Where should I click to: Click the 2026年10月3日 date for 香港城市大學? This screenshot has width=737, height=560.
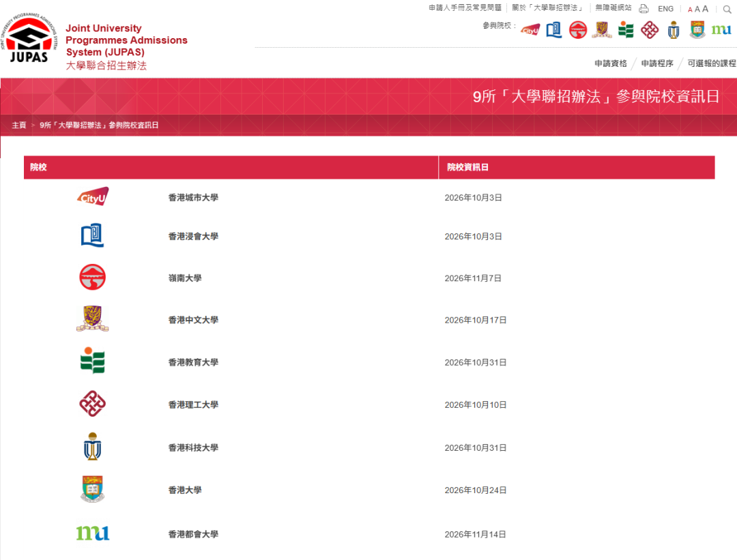pyautogui.click(x=473, y=198)
